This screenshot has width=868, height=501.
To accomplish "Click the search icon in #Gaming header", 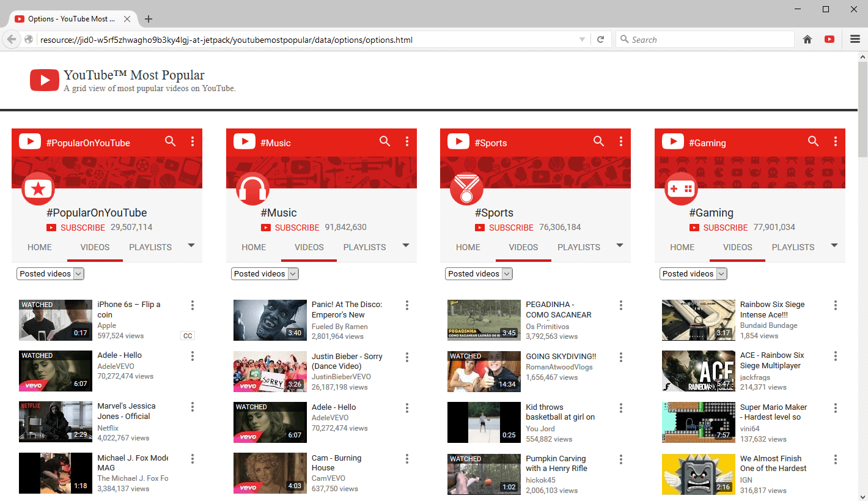I will pyautogui.click(x=814, y=141).
